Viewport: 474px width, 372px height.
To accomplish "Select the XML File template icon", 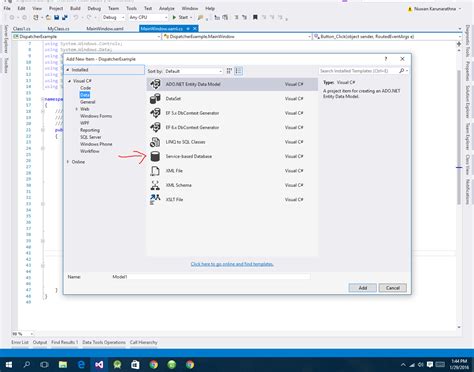I will pyautogui.click(x=155, y=171).
